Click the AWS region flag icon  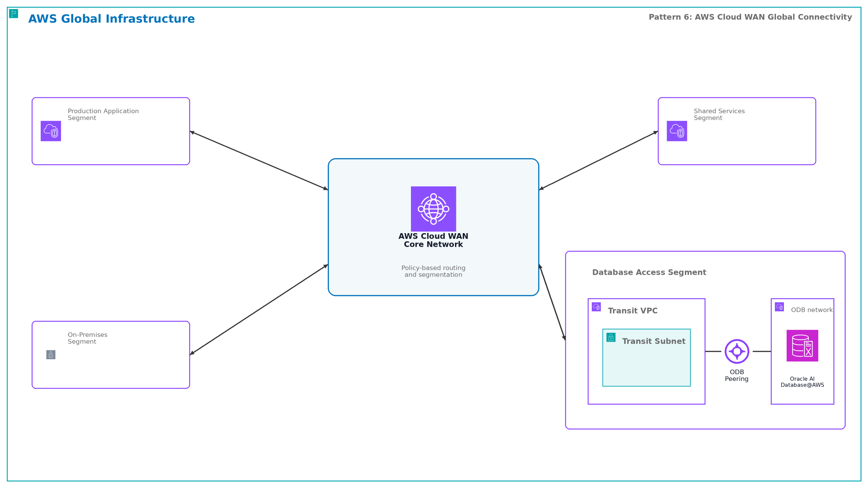(14, 14)
